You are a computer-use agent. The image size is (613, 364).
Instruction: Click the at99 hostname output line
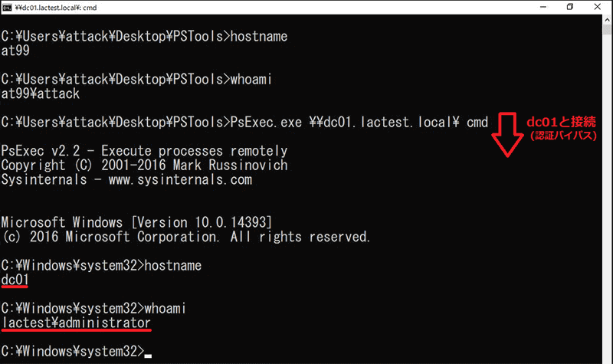click(x=15, y=51)
